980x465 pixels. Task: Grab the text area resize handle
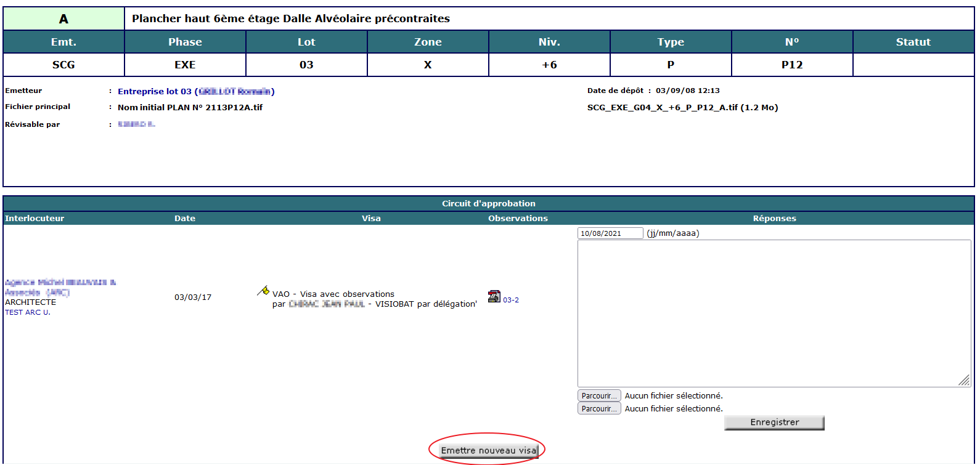pos(965,381)
